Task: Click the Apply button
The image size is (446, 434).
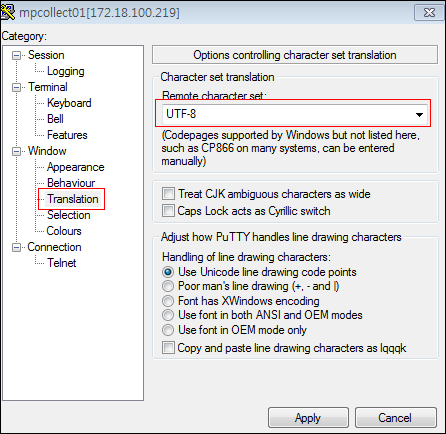Action: click(308, 418)
